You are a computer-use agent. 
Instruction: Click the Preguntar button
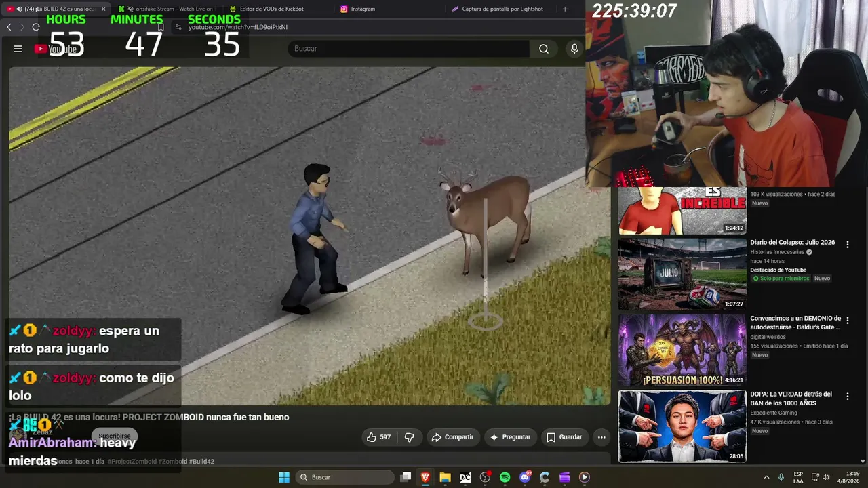pos(510,437)
